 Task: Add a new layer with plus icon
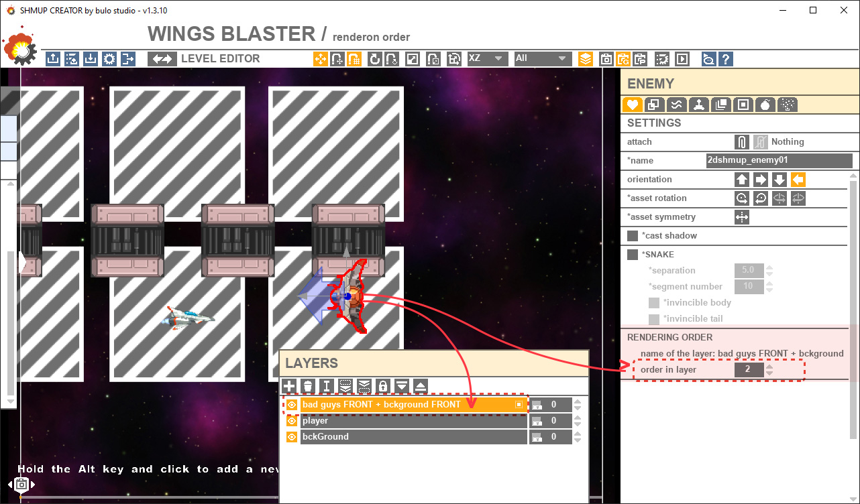[x=289, y=386]
